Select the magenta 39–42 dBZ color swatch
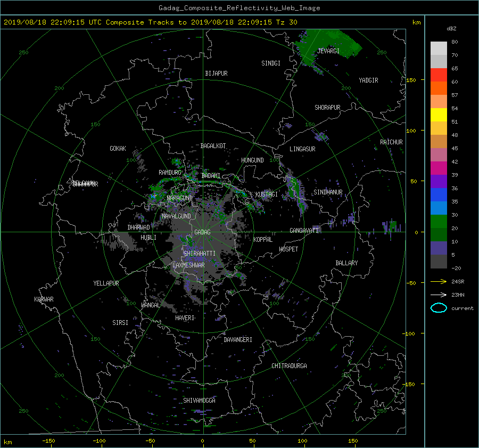Viewport: 479px width, 448px height. pyautogui.click(x=439, y=168)
